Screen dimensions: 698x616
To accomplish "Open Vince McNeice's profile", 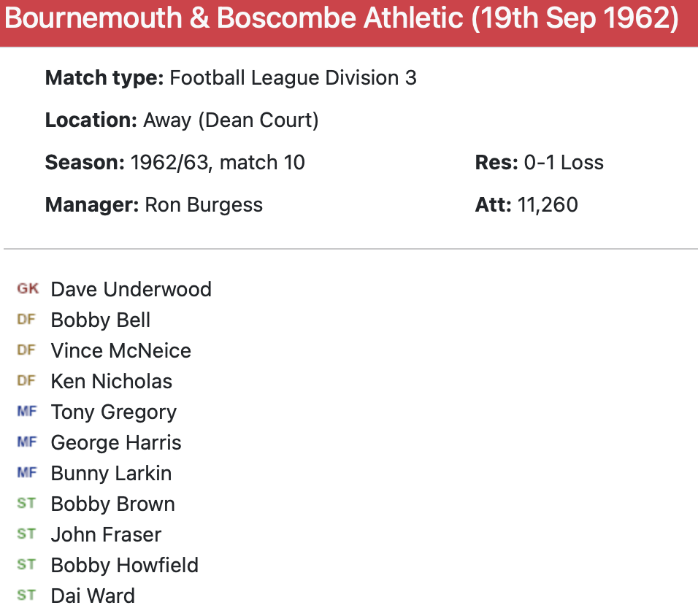I will point(120,350).
